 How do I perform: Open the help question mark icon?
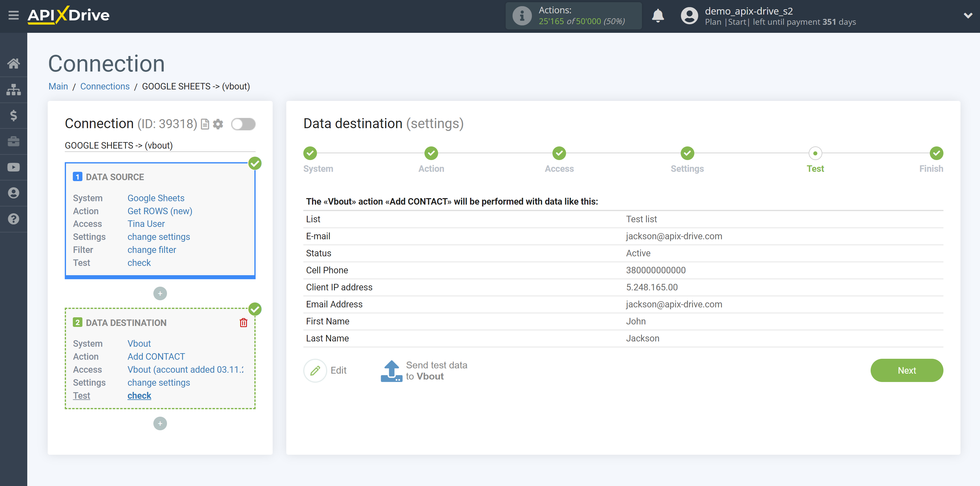(13, 219)
